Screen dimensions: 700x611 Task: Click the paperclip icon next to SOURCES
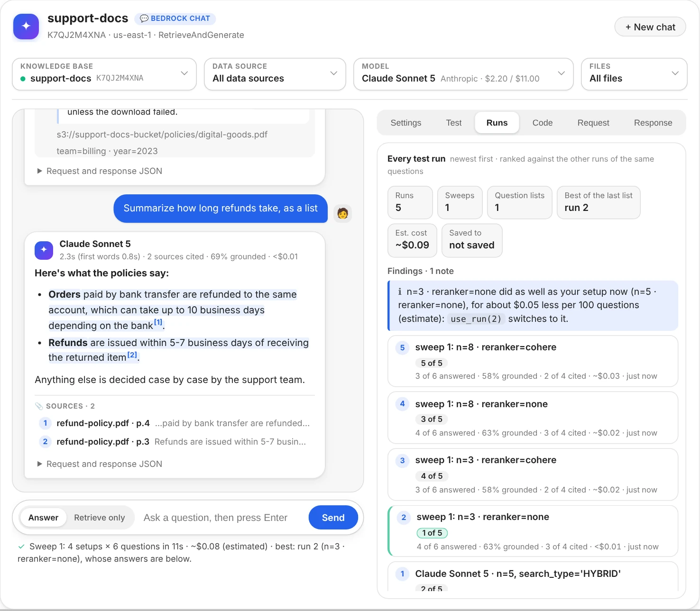click(x=39, y=406)
